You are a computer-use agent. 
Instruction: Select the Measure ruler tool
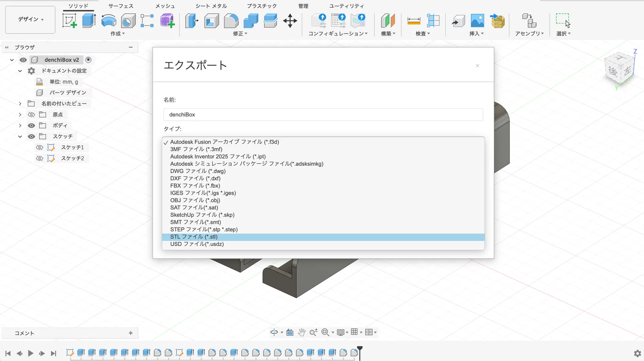[414, 21]
